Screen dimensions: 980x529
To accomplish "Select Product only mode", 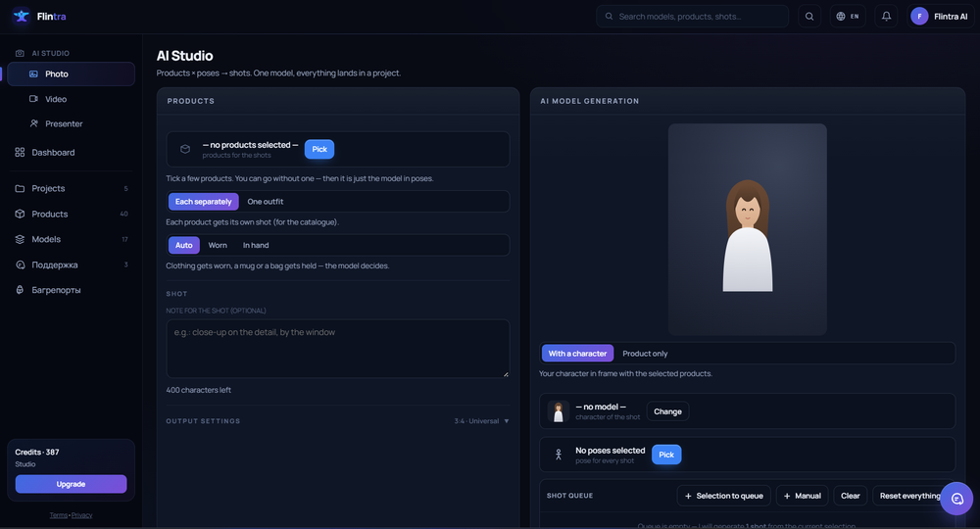I will point(645,354).
